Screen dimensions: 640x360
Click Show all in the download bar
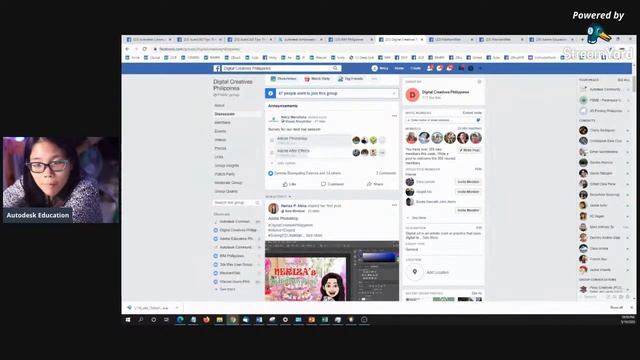click(616, 307)
